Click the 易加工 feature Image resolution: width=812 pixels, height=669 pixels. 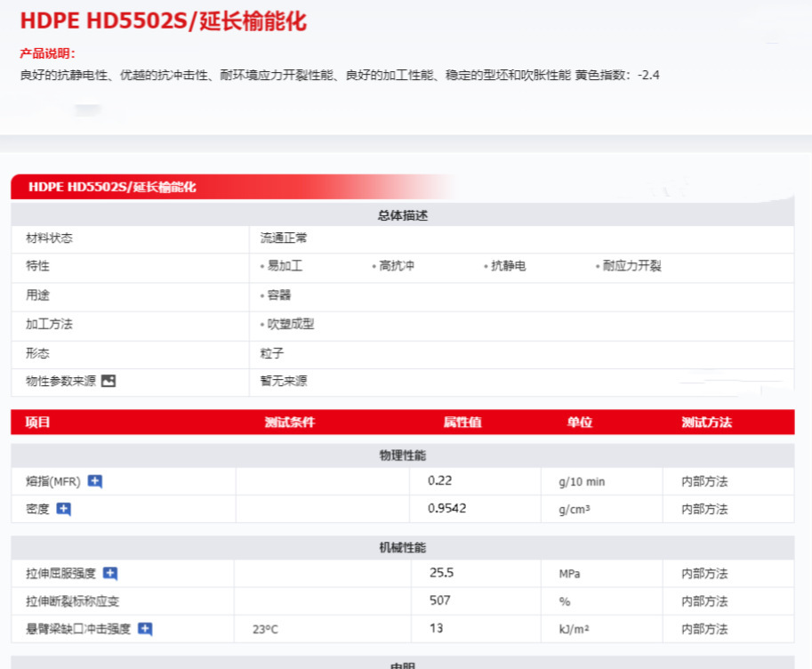[x=285, y=266]
